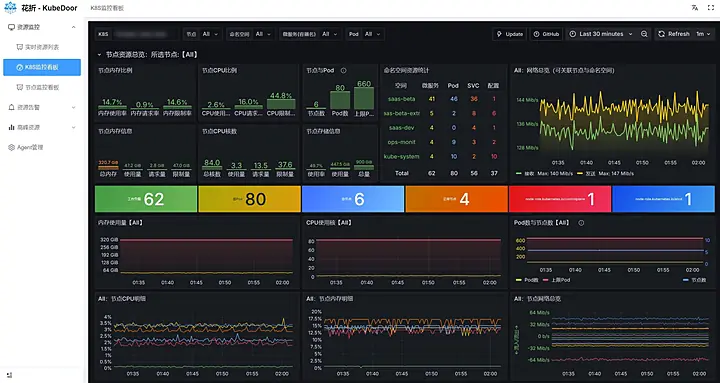Click the light blue stat tile showing 6

click(x=353, y=199)
